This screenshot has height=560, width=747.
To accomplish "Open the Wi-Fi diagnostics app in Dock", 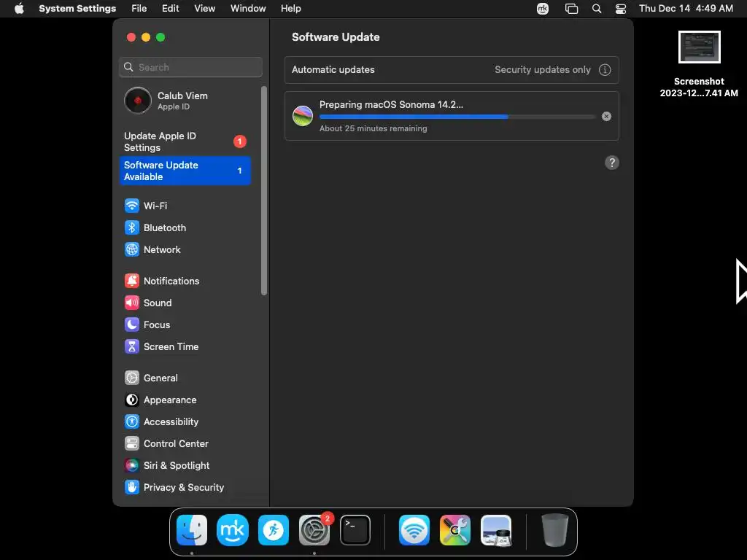I will point(414,530).
